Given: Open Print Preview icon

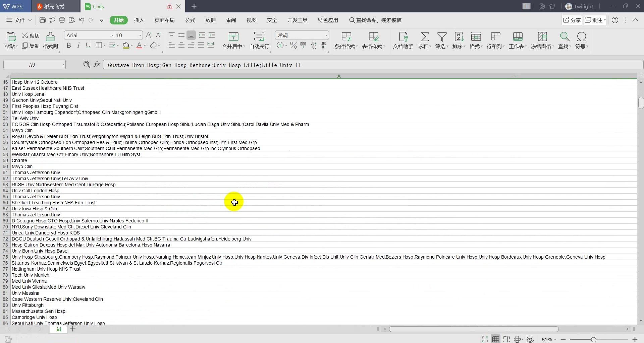Looking at the screenshot, I should (72, 20).
